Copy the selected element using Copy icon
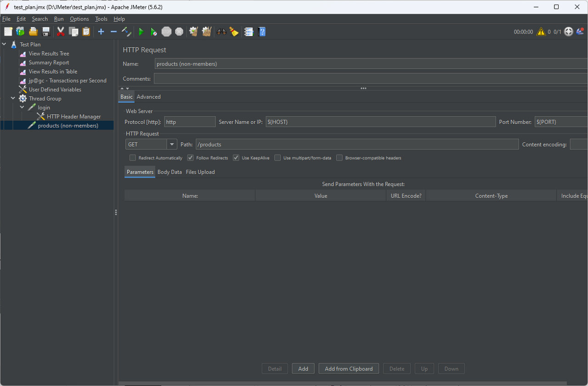Viewport: 588px width, 386px height. pos(73,32)
